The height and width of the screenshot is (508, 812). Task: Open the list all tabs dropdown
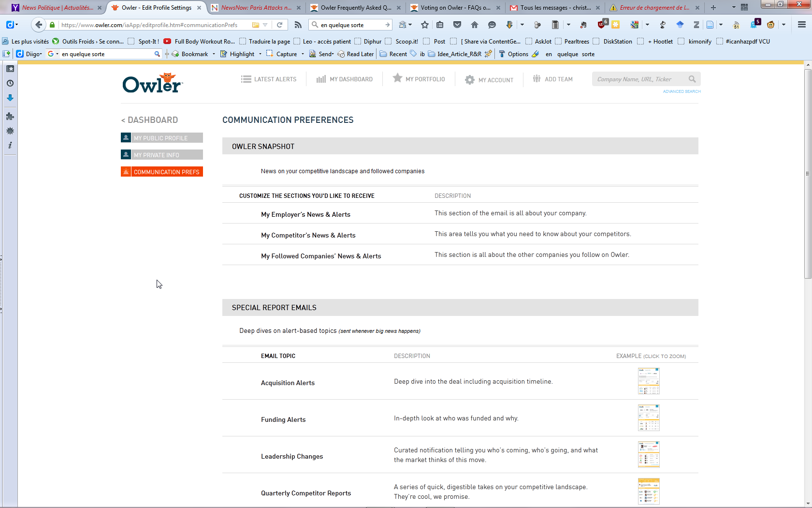(734, 7)
